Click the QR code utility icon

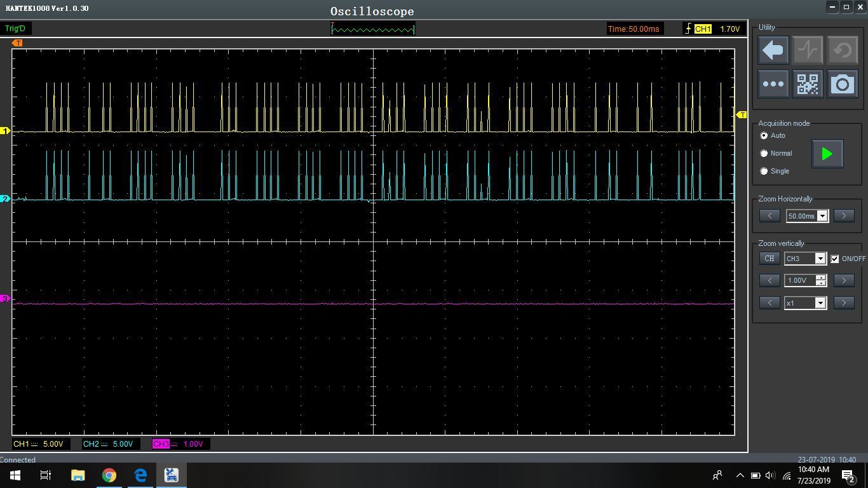coord(808,84)
